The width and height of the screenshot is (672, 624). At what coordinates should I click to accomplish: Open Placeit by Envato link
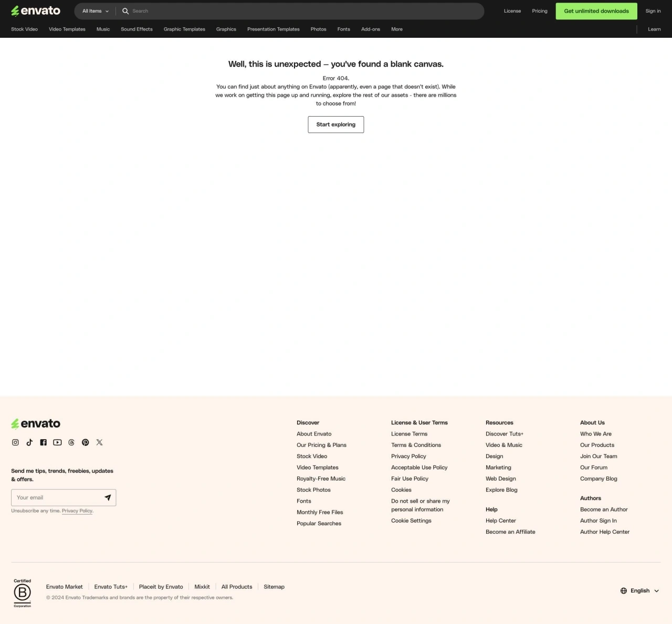click(161, 587)
